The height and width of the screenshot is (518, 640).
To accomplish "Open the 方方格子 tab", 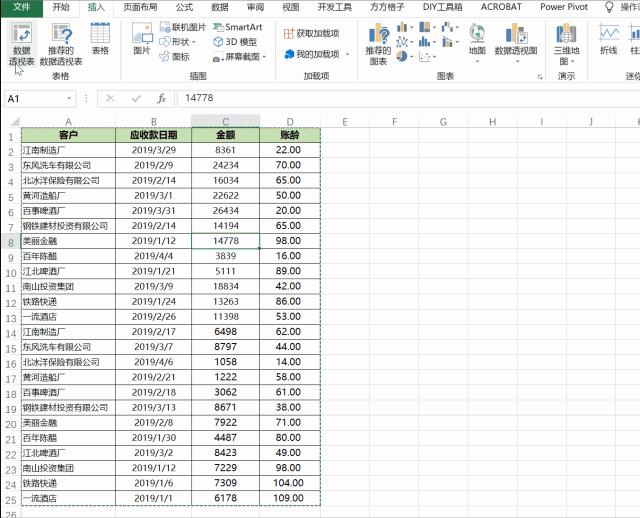I will [x=387, y=7].
